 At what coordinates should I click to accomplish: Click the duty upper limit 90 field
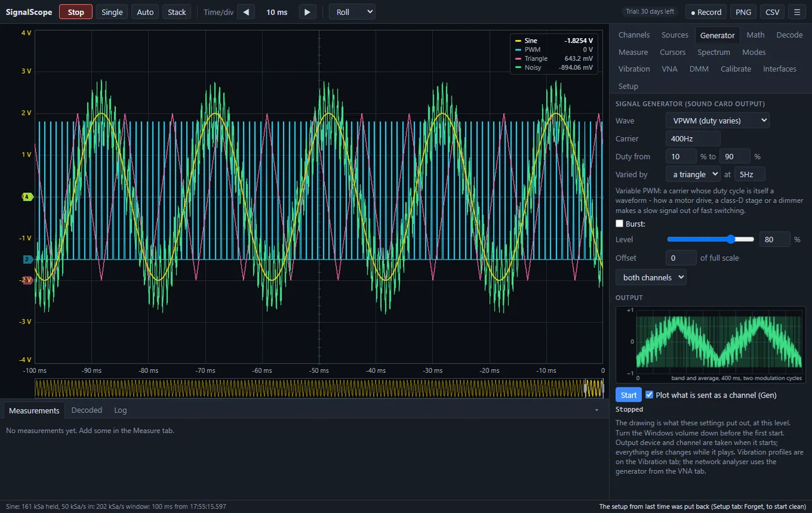[735, 157]
